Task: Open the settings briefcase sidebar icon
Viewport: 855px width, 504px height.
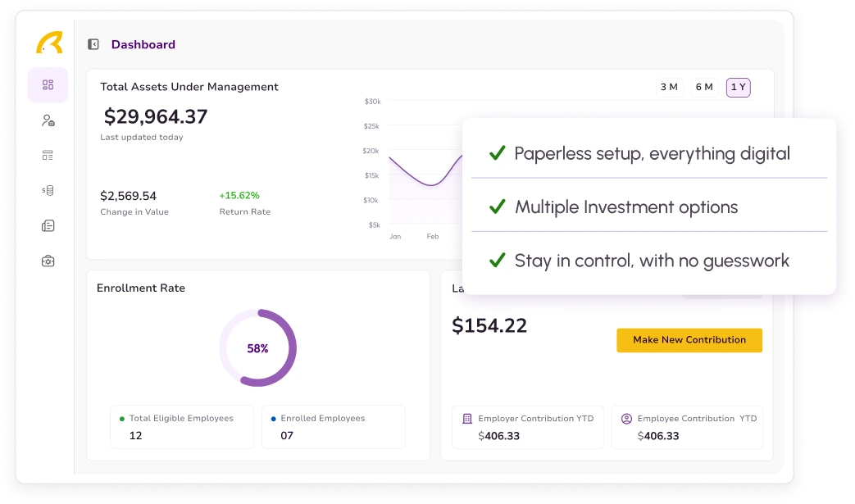Action: 48,261
